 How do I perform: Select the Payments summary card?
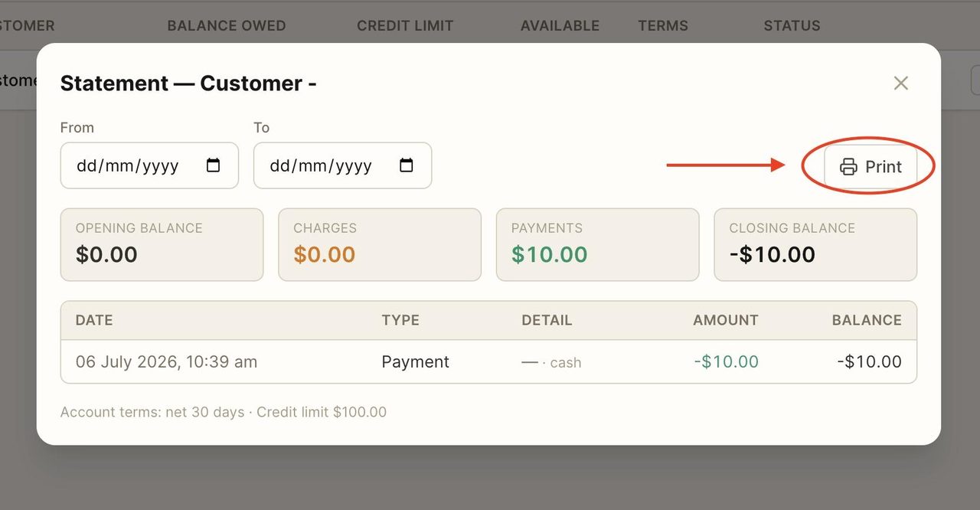click(x=597, y=245)
